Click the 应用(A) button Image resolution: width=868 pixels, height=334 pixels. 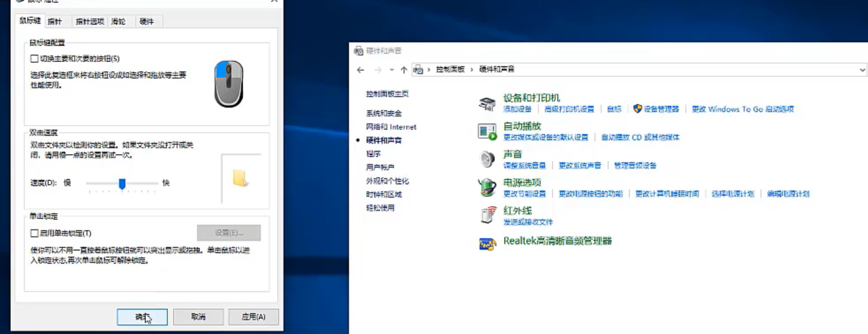pyautogui.click(x=253, y=317)
